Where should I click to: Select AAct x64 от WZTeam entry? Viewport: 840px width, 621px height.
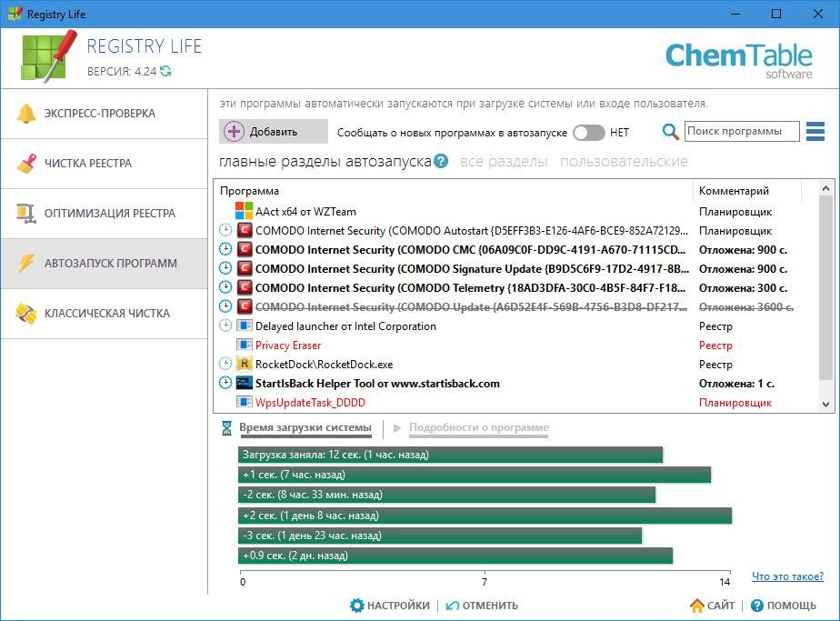[x=305, y=212]
